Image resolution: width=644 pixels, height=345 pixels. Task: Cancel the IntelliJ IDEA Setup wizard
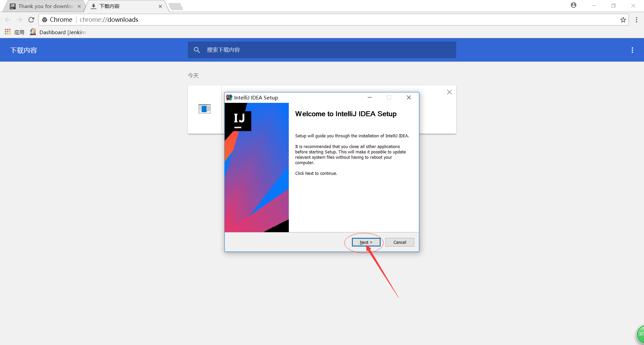click(399, 242)
